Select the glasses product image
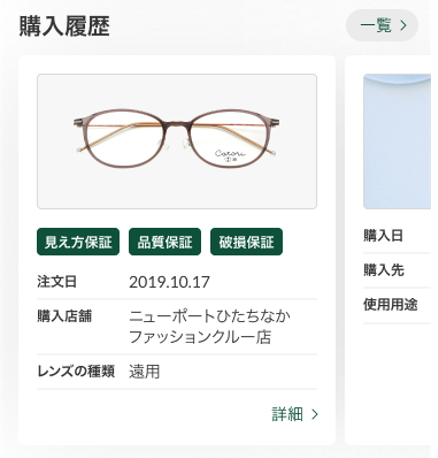 (177, 141)
